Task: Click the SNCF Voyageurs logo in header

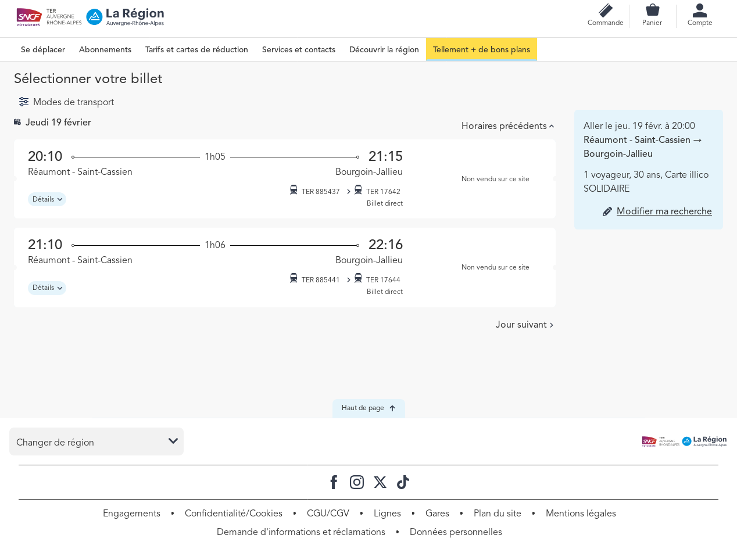Action: point(29,17)
